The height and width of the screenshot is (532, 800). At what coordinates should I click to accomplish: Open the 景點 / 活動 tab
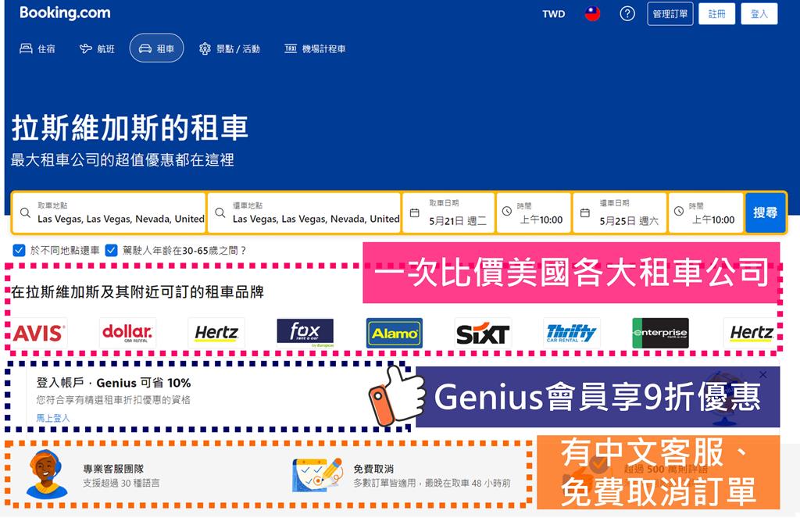tap(230, 48)
